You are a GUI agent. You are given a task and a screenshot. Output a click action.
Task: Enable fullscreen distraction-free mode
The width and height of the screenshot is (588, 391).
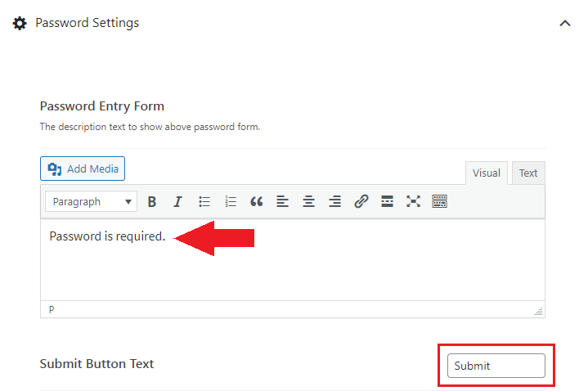413,202
